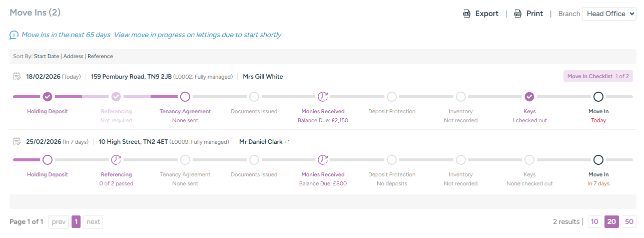The image size is (644, 238).
Task: Sort the list by Address
Action: [73, 56]
